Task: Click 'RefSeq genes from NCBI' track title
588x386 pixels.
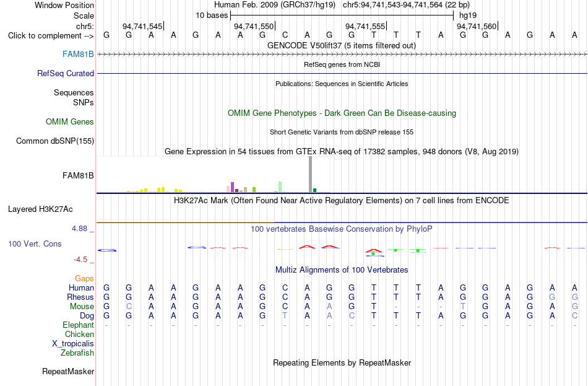Action: [342, 64]
